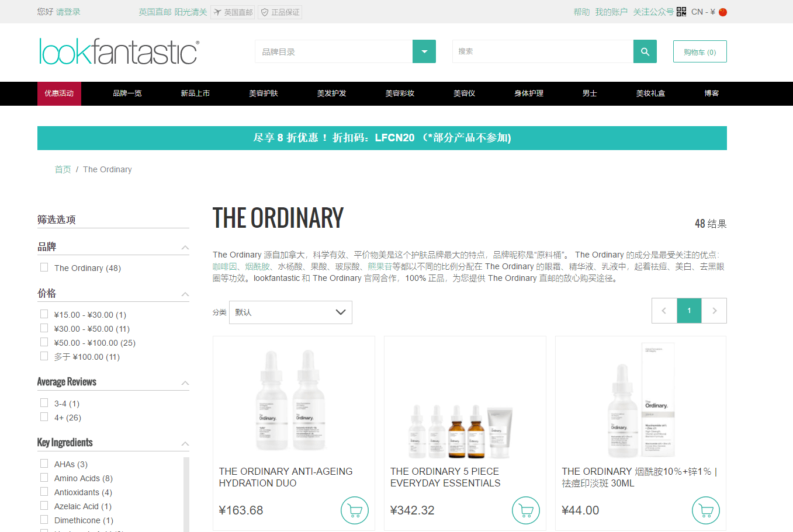Add 5 Piece Everyday Essentials to cart
Viewport: 793px width, 532px height.
tap(526, 510)
